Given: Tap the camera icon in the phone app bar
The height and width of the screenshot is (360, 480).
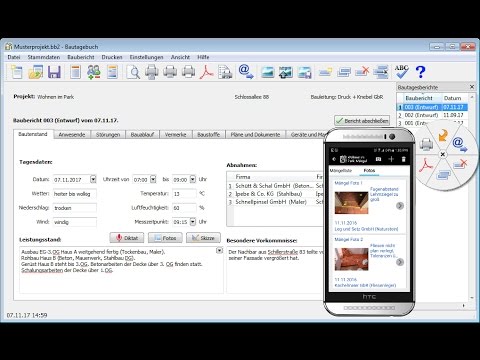Looking at the screenshot, I should pos(378,159).
